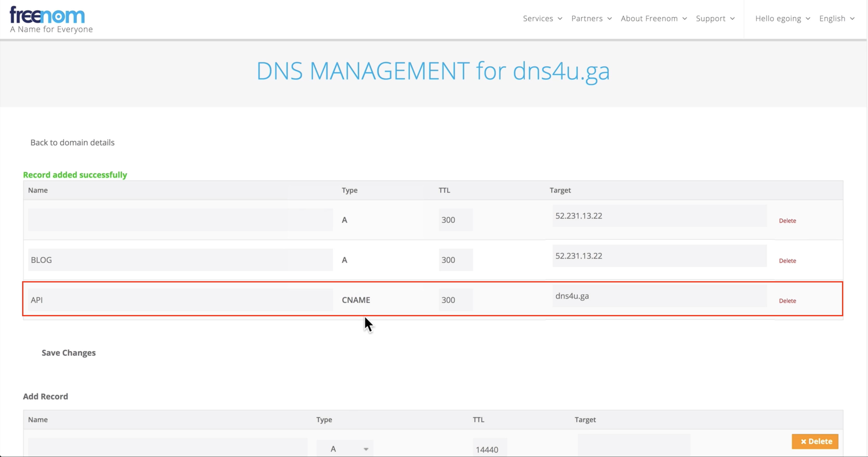Click the BLOG name field
This screenshot has height=457, width=868.
pos(180,260)
